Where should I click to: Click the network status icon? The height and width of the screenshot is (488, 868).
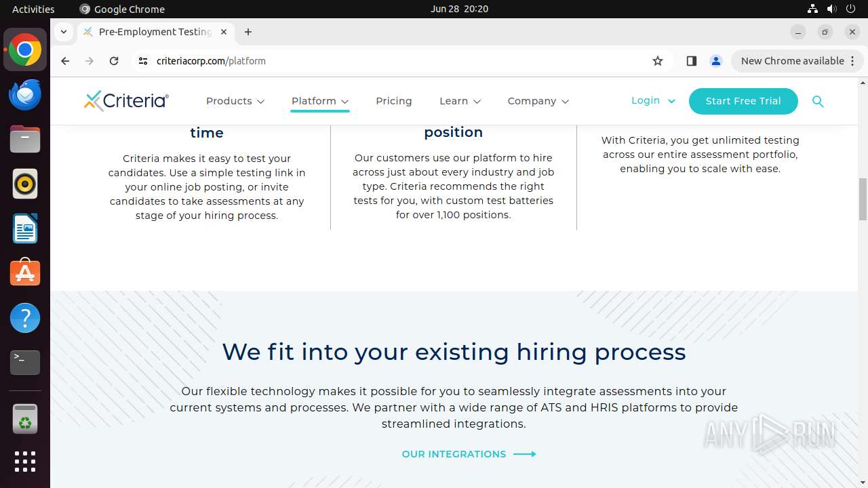[812, 9]
